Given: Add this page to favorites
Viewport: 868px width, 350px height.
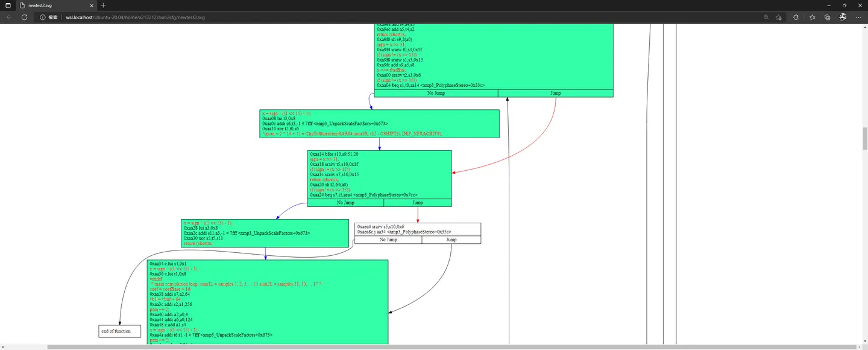Looking at the screenshot, I should 779,17.
